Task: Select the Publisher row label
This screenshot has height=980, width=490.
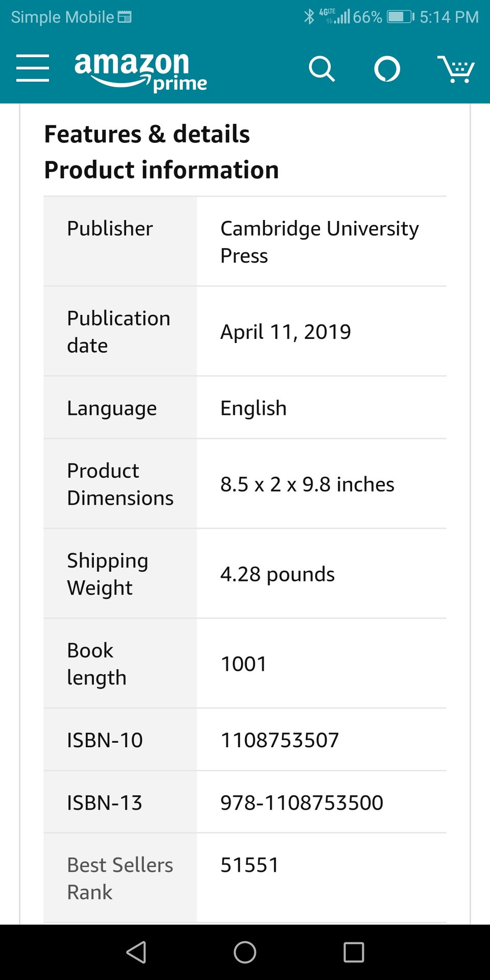Action: [x=110, y=229]
